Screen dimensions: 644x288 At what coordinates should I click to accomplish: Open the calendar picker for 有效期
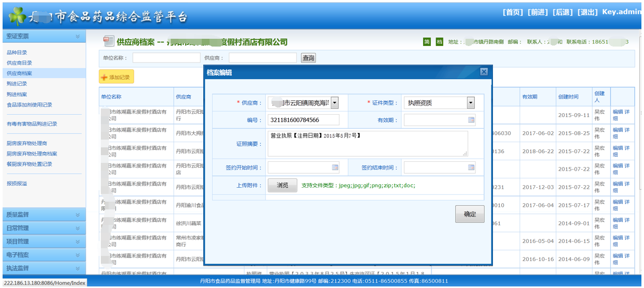pyautogui.click(x=471, y=120)
